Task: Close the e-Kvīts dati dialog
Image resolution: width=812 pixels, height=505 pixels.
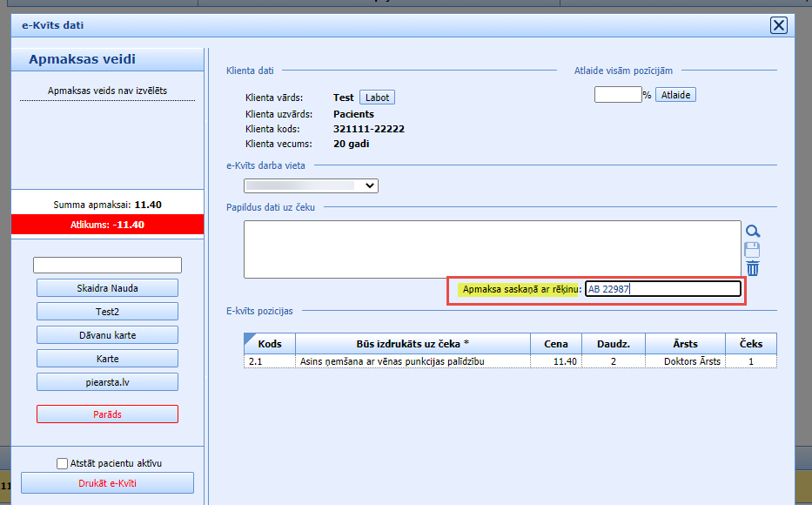Action: click(779, 25)
